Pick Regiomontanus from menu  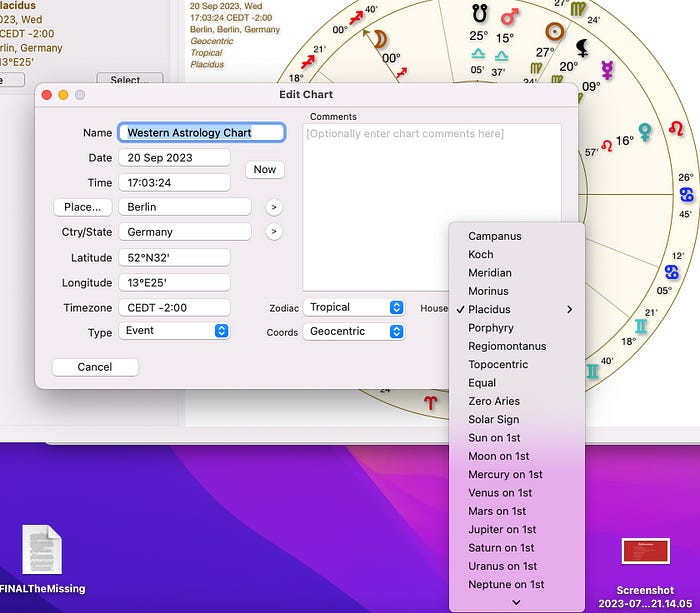[x=517, y=346]
